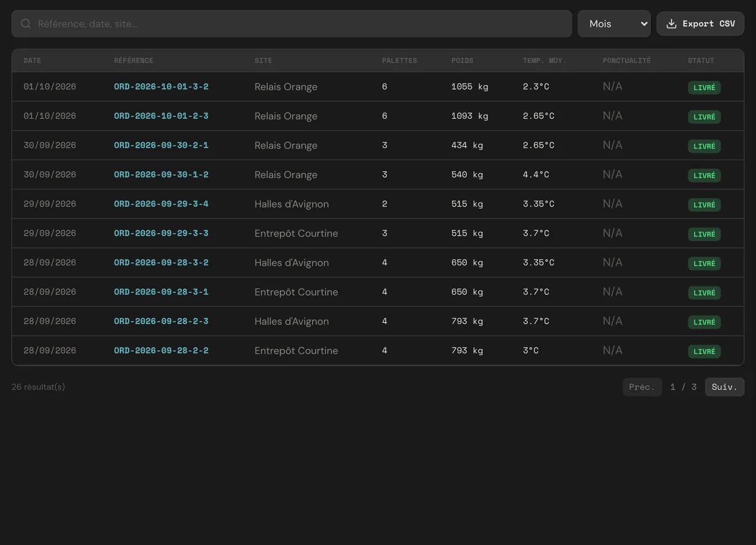Click the search magnifier icon

[x=25, y=24]
